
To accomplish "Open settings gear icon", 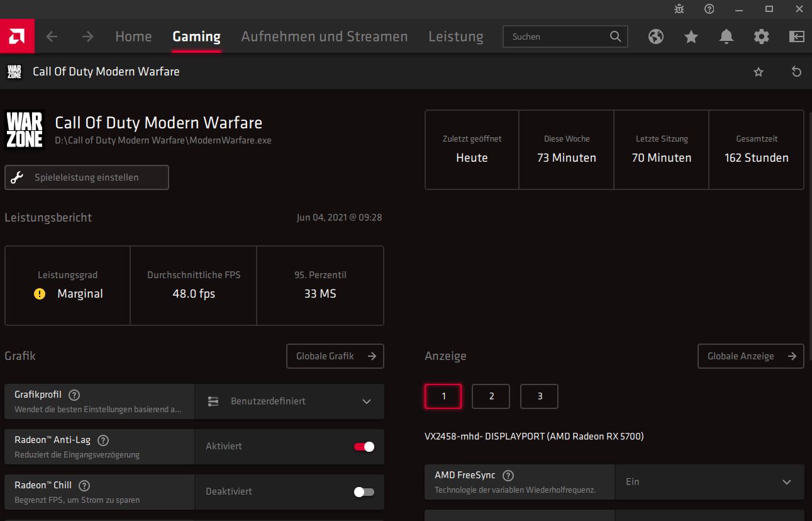I will click(x=762, y=36).
